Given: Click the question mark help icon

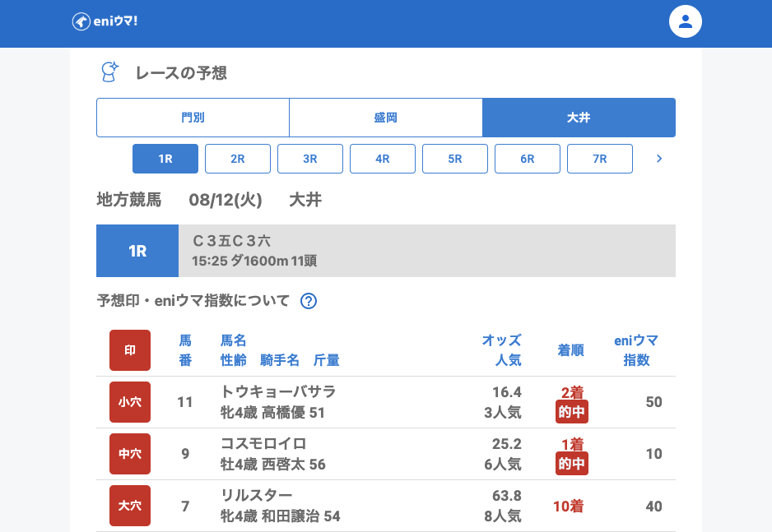Looking at the screenshot, I should click(309, 301).
